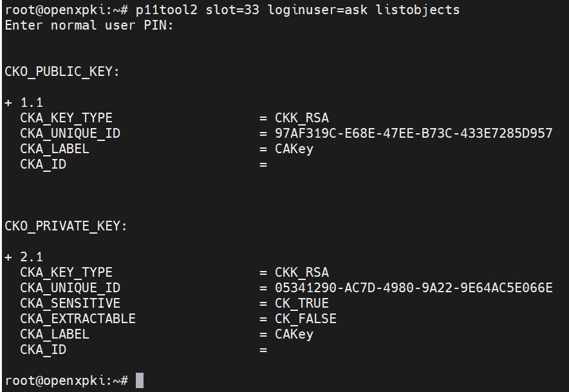Image resolution: width=569 pixels, height=392 pixels.
Task: Click the private key unique ID 05341290 value
Action: pyautogui.click(x=414, y=288)
